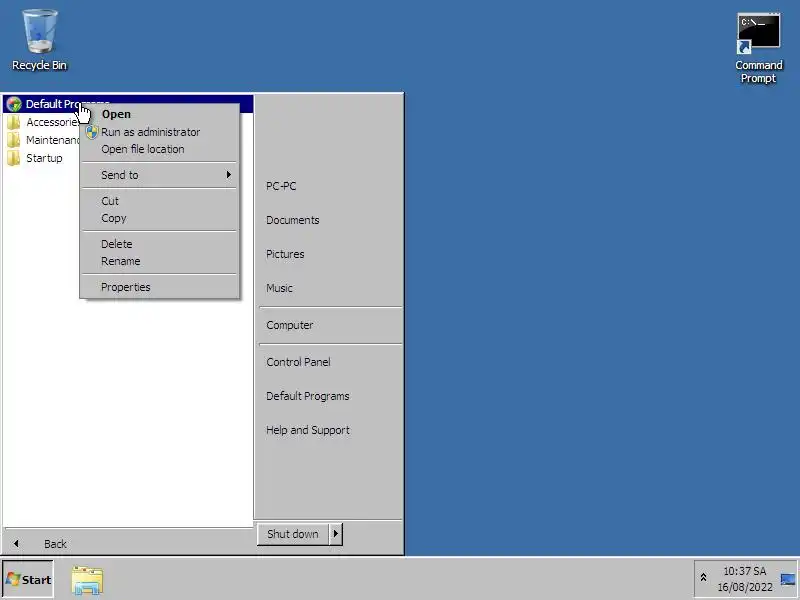Click the Back left arrow icon
Screen dimensions: 800x600
click(x=16, y=544)
